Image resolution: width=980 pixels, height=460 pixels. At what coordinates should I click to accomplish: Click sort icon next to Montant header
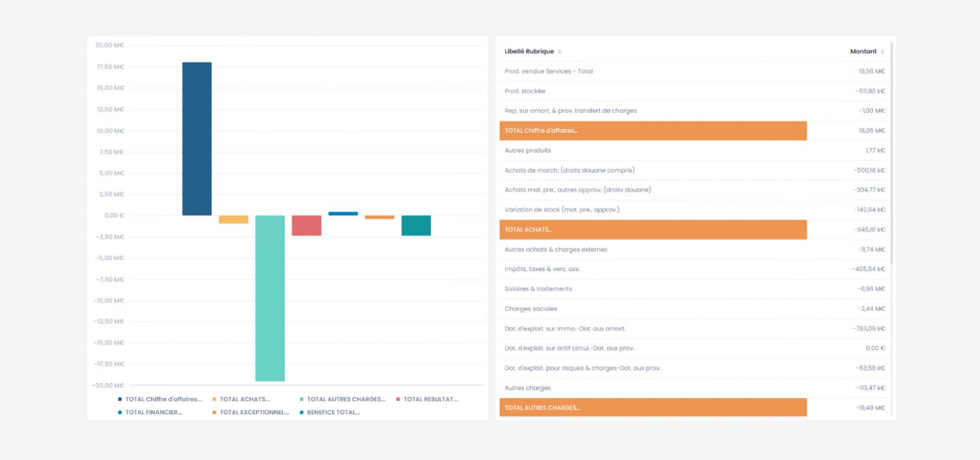click(882, 52)
